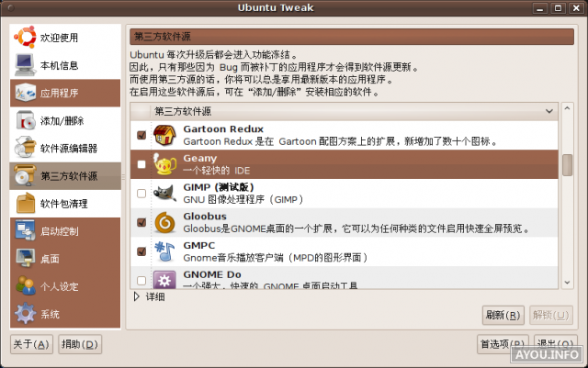Select the GMPC row title
The width and height of the screenshot is (588, 368).
click(x=199, y=245)
